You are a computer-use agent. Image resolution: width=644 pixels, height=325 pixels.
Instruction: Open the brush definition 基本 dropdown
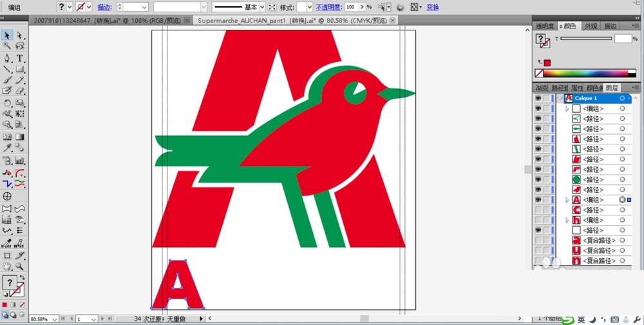tap(261, 7)
